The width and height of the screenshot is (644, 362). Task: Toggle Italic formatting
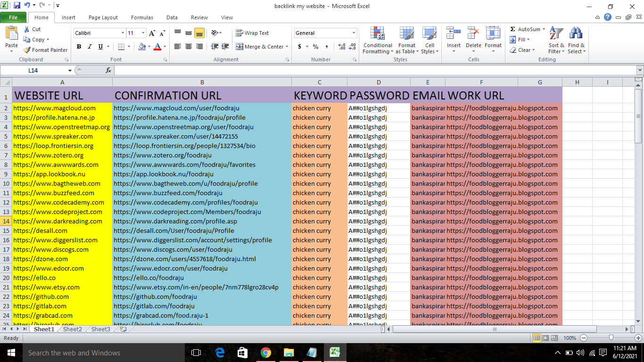[90, 47]
